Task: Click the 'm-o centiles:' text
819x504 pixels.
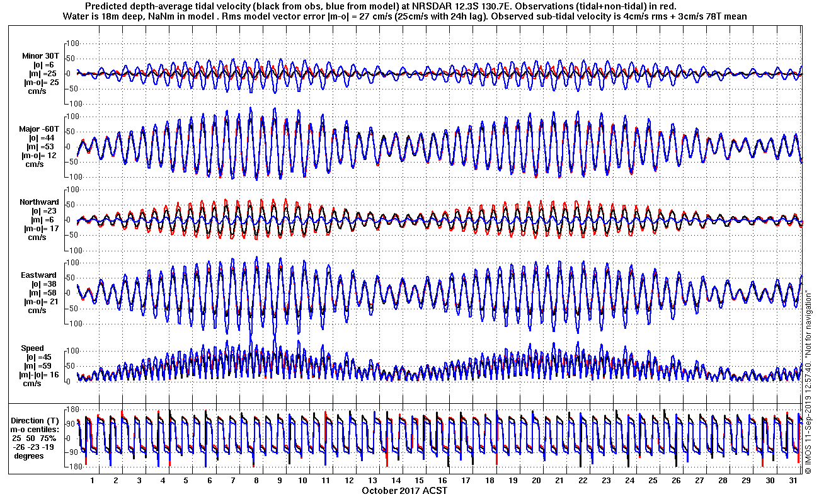Action: [x=36, y=429]
